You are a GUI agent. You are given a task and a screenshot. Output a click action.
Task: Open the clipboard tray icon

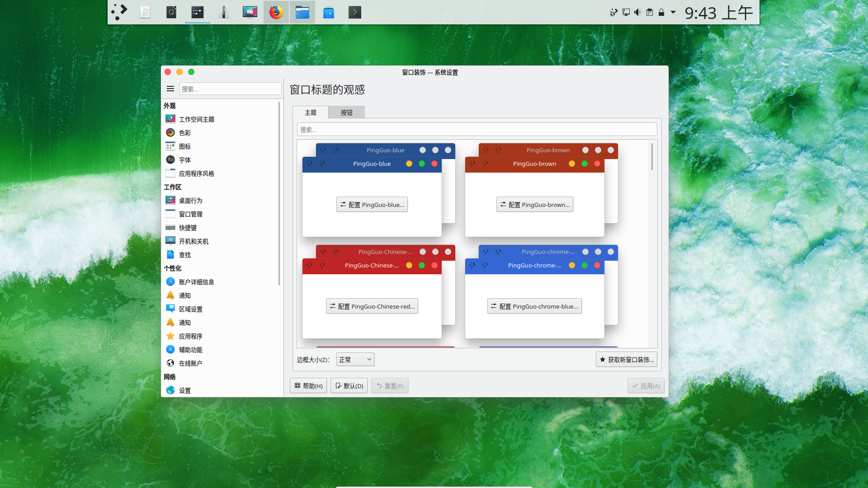[650, 12]
